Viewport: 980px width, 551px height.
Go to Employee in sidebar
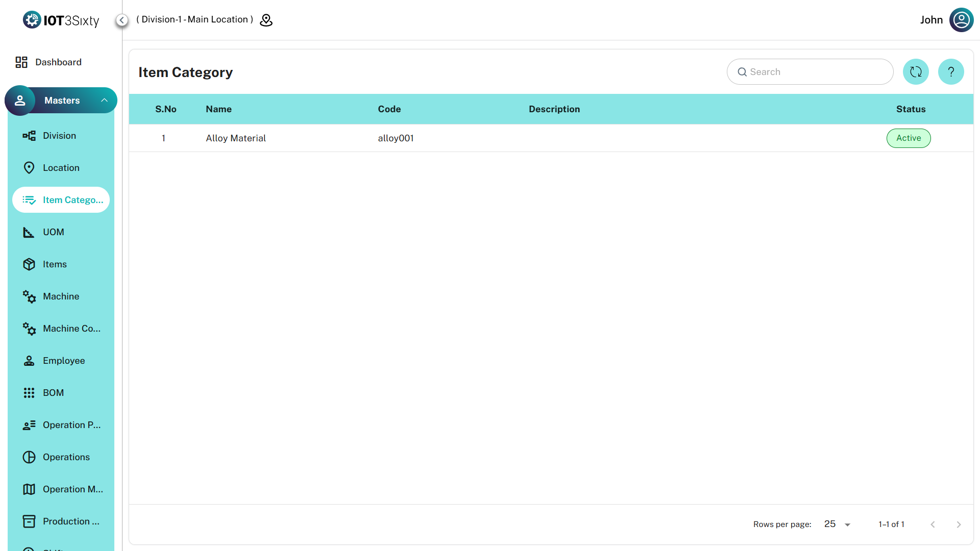(x=63, y=361)
